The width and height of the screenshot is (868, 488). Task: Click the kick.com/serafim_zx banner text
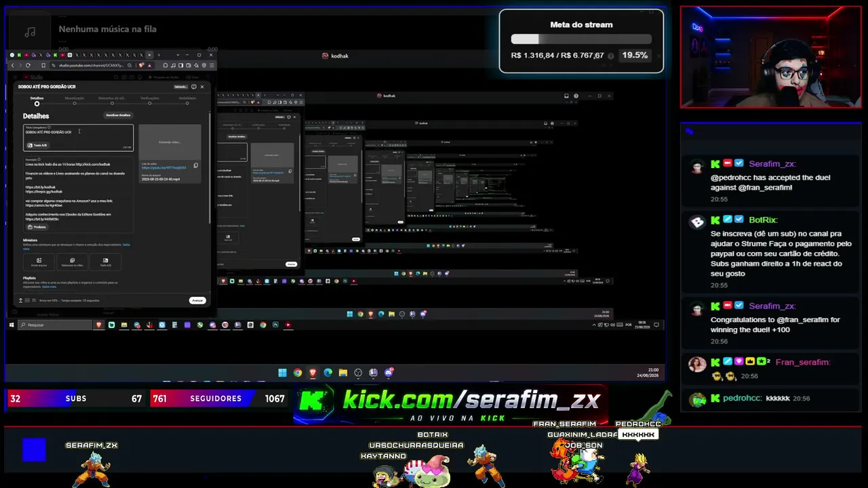(x=471, y=400)
